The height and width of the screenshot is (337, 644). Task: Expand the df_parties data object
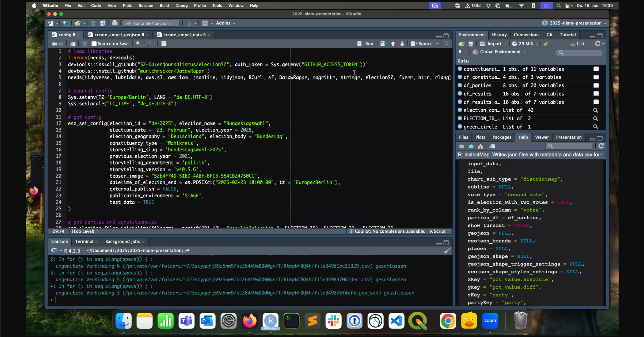(x=460, y=85)
